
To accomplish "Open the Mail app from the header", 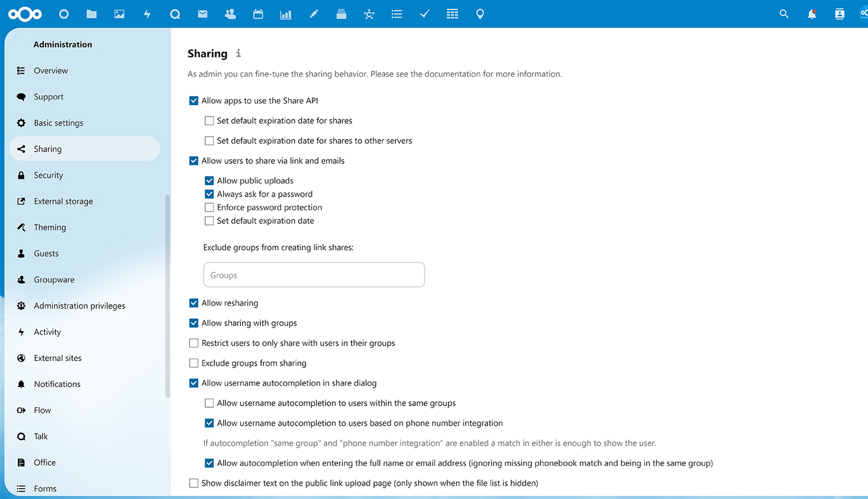I will tap(202, 14).
